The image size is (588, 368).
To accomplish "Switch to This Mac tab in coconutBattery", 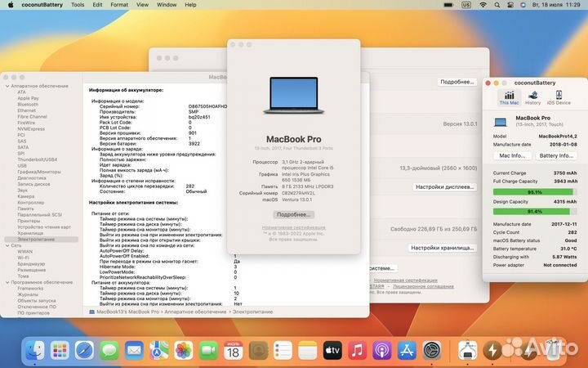I will [x=509, y=97].
